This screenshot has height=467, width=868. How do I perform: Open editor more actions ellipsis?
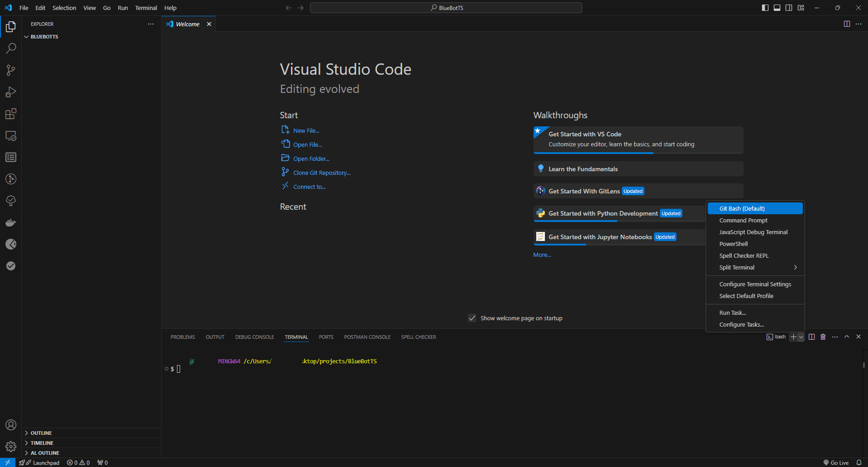858,24
